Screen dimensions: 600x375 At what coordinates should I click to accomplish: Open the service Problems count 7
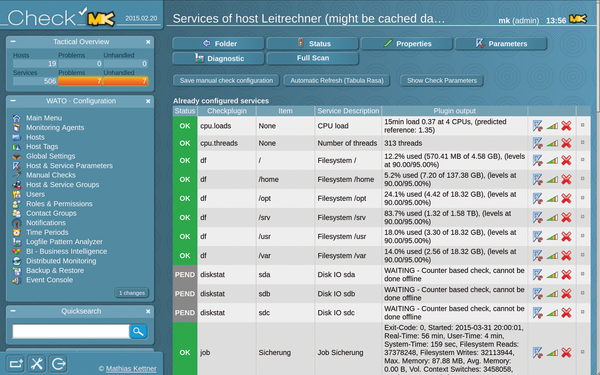click(x=80, y=81)
